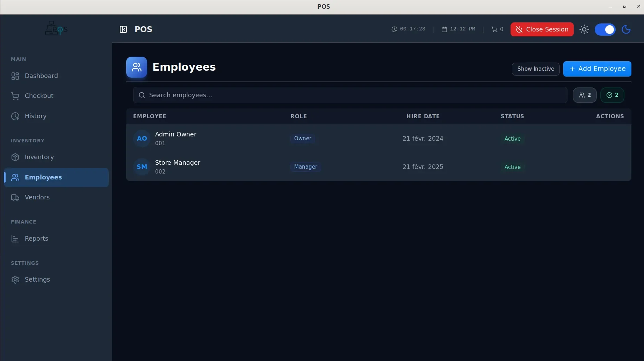The height and width of the screenshot is (361, 644).
Task: Click the ACTIONS column header
Action: [x=610, y=116]
